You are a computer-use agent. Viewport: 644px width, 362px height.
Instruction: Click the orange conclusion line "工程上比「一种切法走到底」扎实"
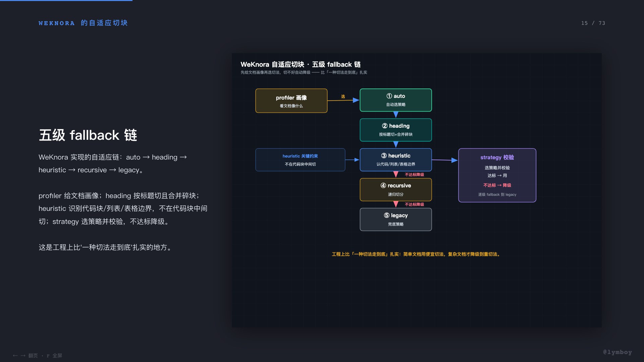[x=416, y=254]
